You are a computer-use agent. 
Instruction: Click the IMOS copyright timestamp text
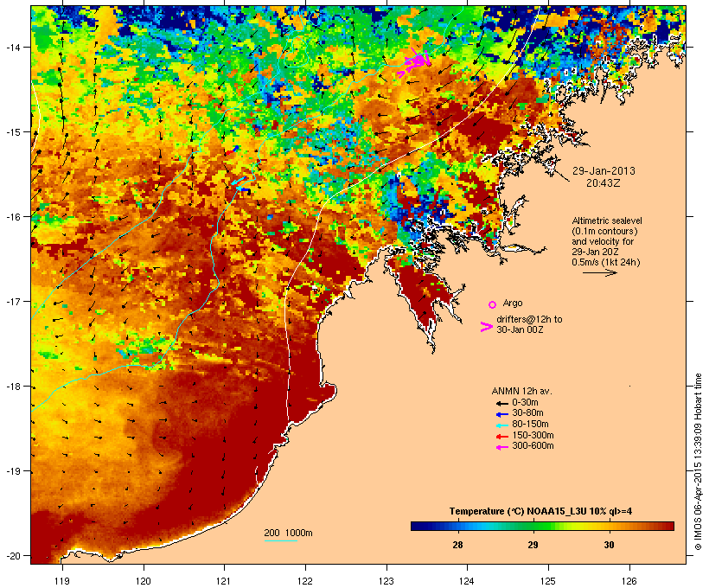click(698, 462)
